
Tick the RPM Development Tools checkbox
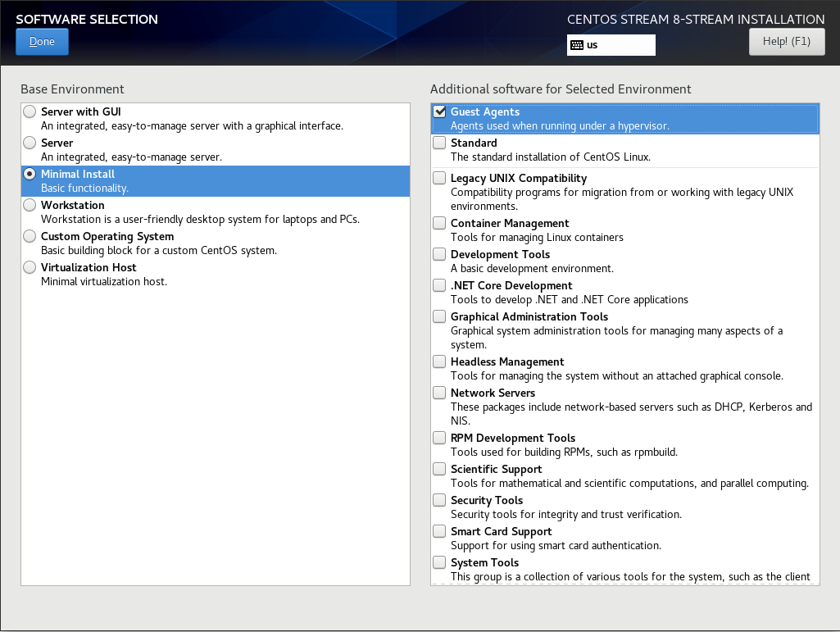pos(439,438)
